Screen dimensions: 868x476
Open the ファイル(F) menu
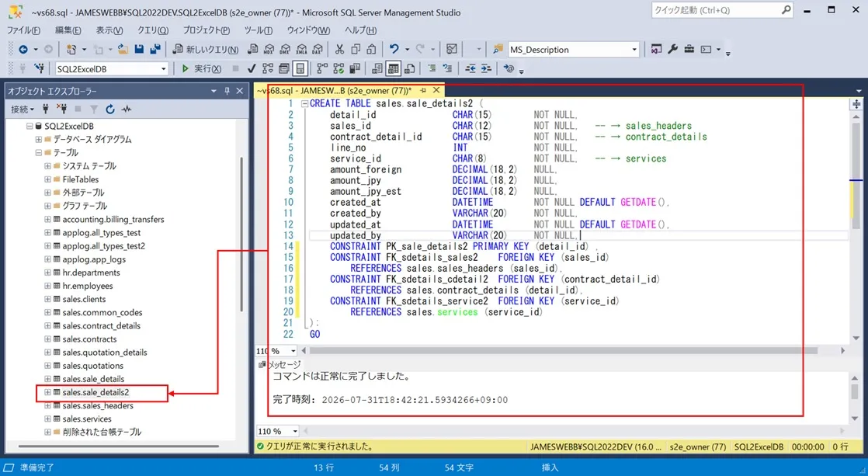point(23,30)
